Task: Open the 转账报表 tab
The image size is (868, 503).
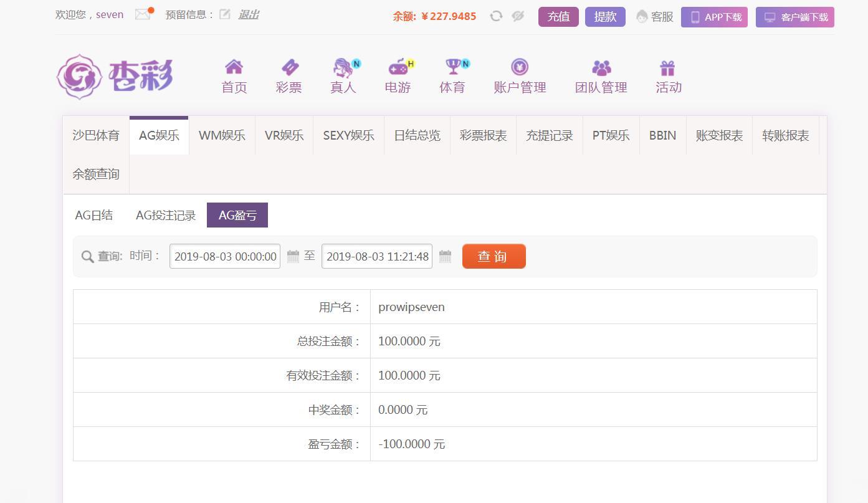Action: click(786, 135)
